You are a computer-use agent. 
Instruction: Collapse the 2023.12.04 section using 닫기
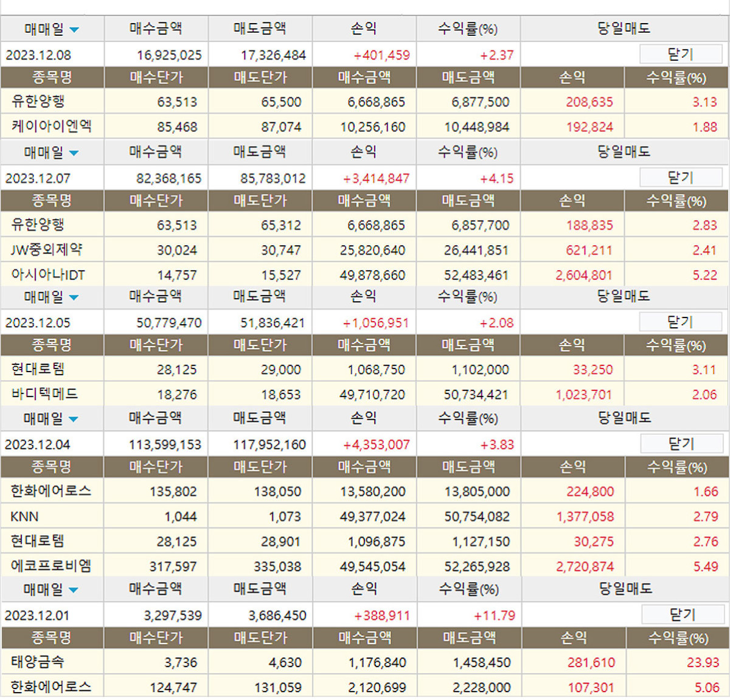coord(680,445)
